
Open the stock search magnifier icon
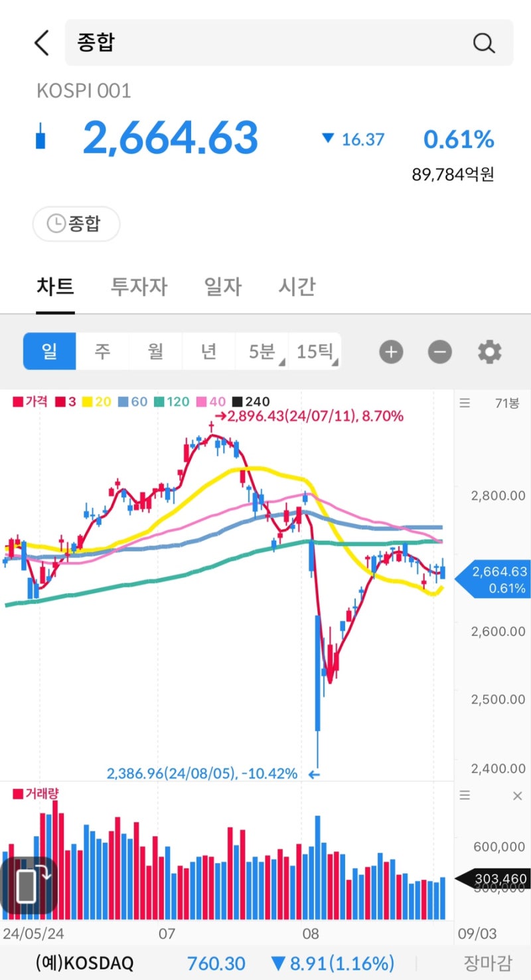(x=484, y=42)
